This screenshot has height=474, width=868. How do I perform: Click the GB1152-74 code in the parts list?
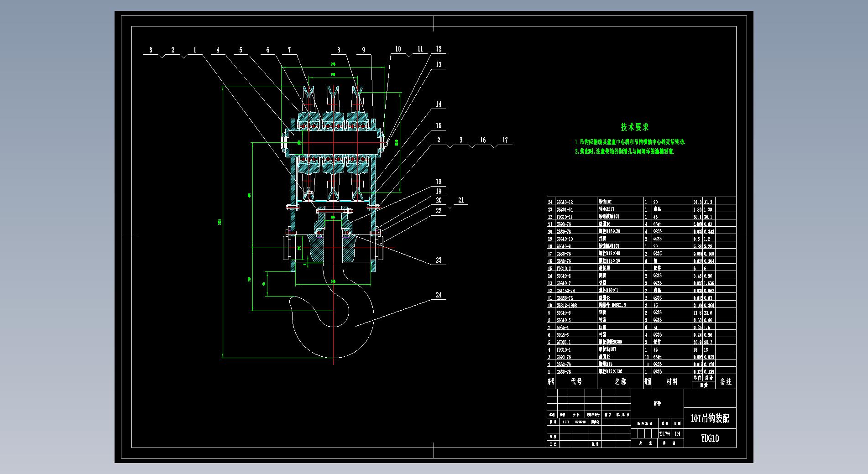coord(565,291)
